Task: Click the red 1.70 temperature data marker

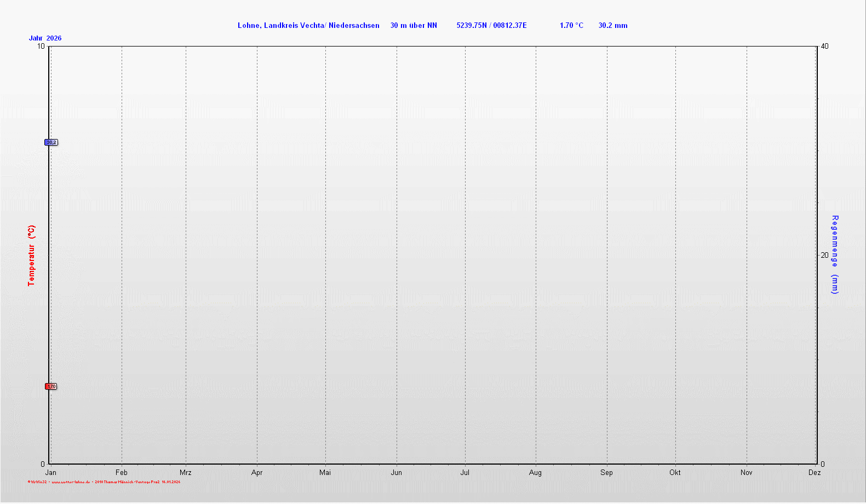Action: click(51, 386)
